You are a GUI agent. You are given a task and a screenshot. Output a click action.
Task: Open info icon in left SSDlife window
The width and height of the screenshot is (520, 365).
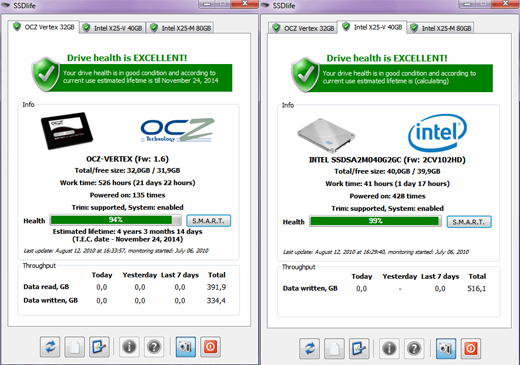pyautogui.click(x=129, y=347)
